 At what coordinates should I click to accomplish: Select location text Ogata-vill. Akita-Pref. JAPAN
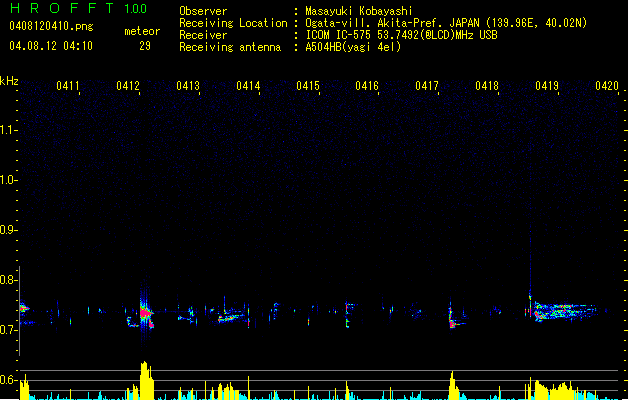tap(394, 23)
